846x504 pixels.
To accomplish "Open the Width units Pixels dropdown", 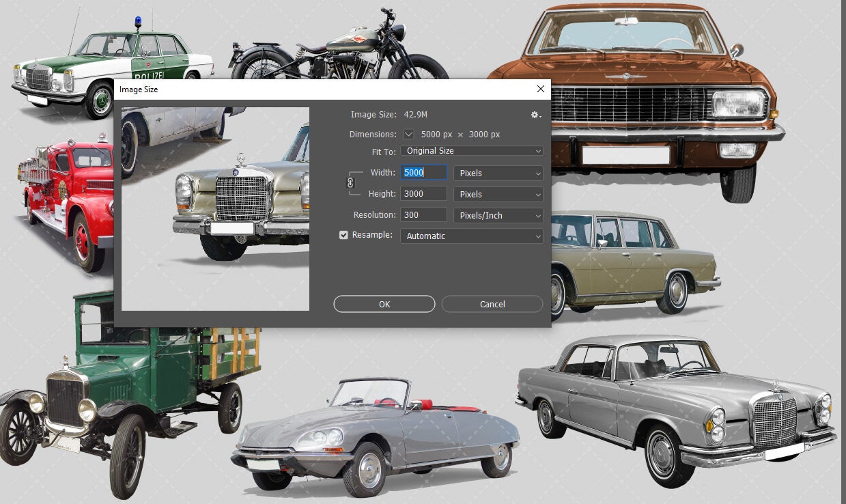I will [x=497, y=173].
